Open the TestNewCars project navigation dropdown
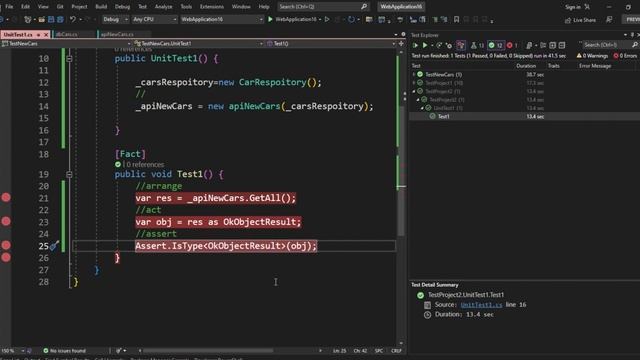 click(x=66, y=43)
